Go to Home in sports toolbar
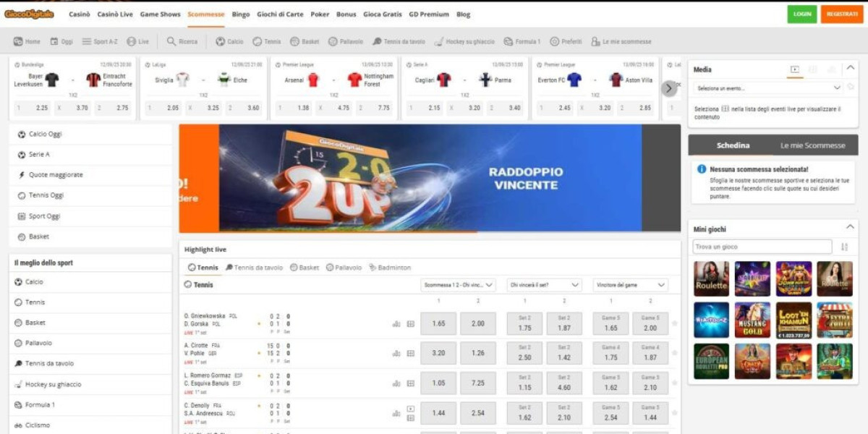This screenshot has width=868, height=434. pos(27,41)
